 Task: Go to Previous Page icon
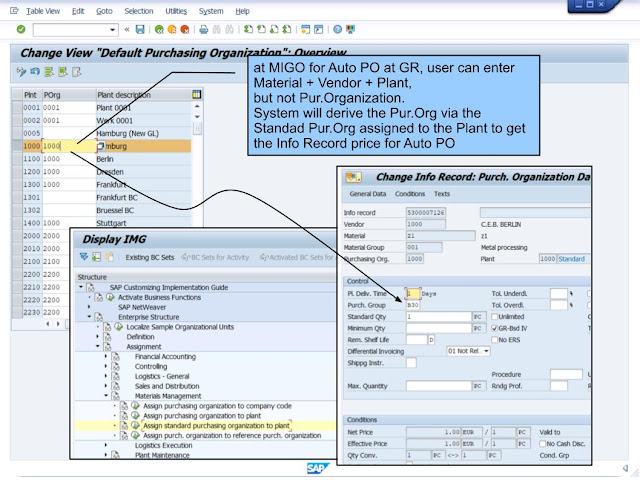(261, 29)
